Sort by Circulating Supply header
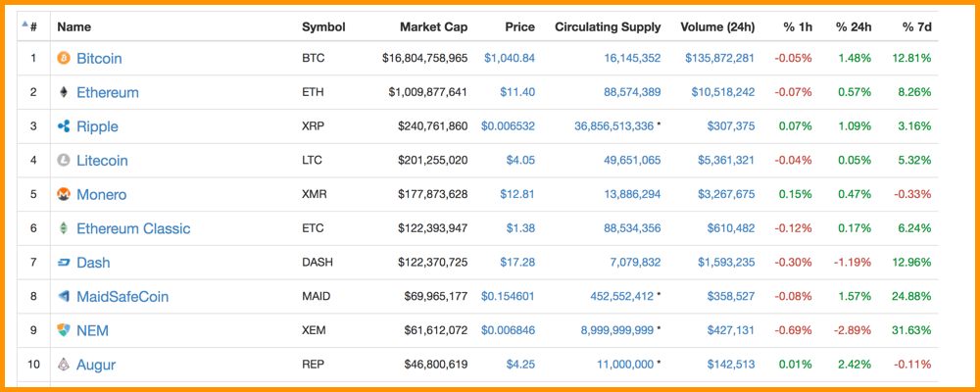 pyautogui.click(x=608, y=26)
